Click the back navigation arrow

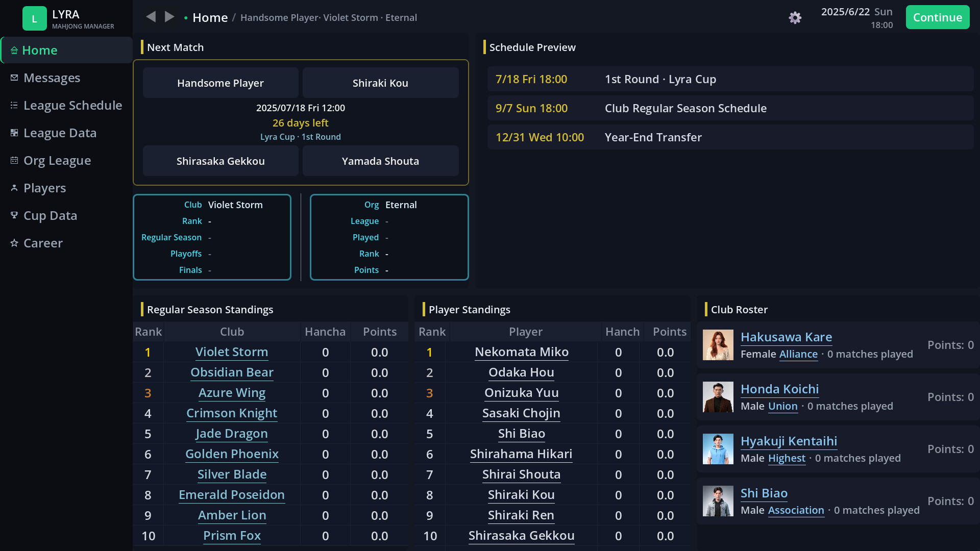151,17
